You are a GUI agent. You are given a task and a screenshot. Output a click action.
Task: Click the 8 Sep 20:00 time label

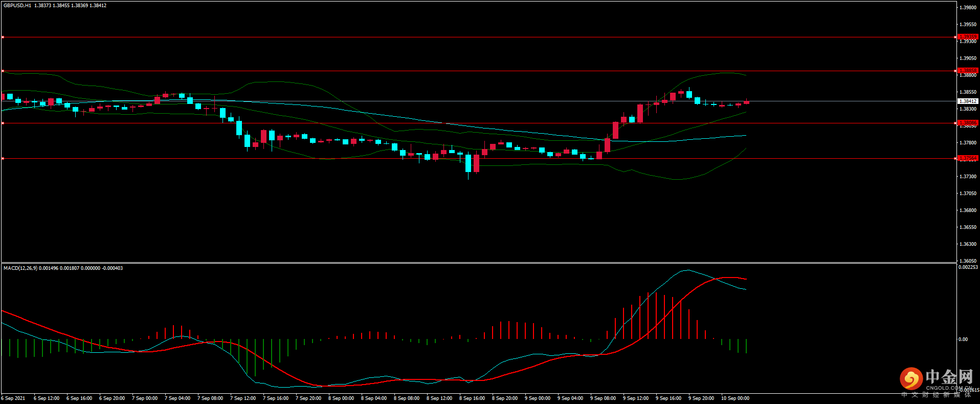tap(505, 398)
